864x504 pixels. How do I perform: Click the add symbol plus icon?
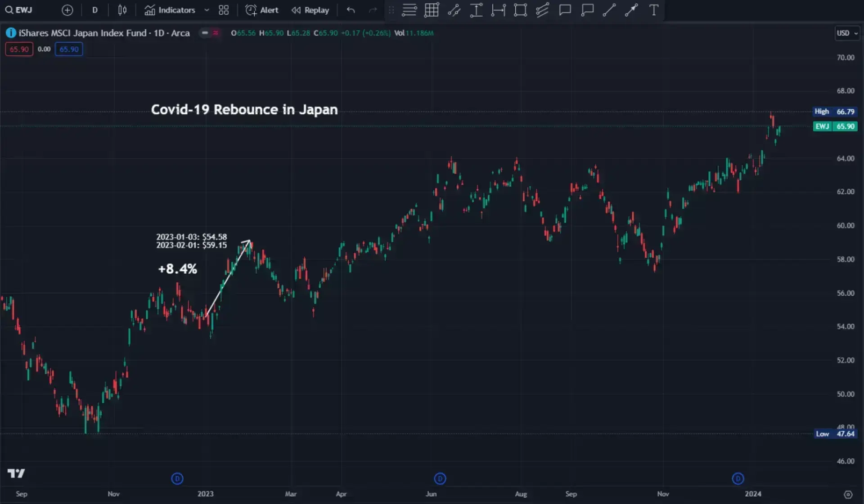tap(67, 10)
